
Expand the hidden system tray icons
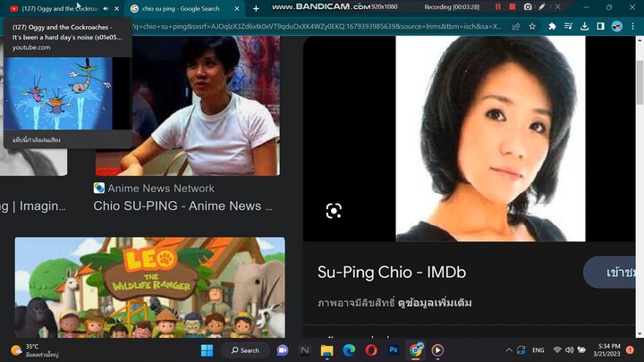coord(509,350)
